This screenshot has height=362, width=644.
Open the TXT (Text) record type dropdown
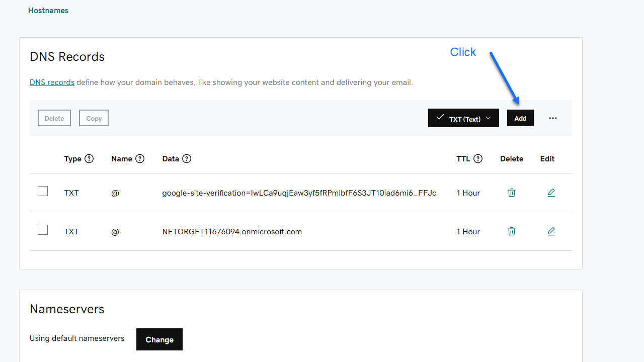(x=463, y=118)
